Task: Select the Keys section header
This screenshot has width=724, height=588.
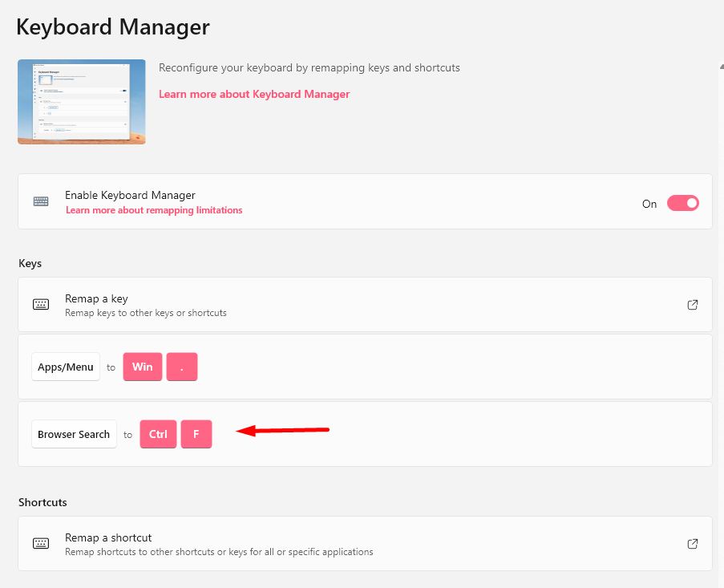Action: pyautogui.click(x=30, y=263)
